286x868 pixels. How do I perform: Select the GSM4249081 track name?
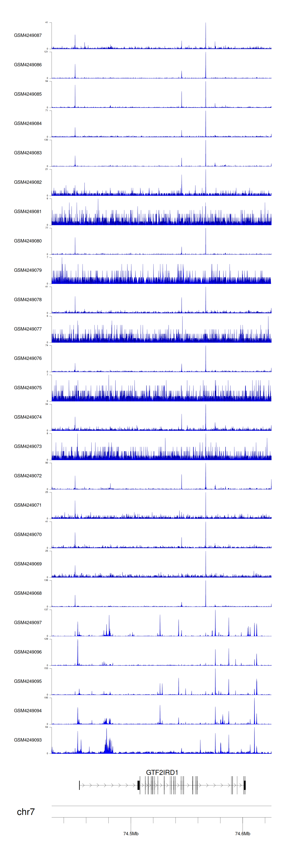[x=28, y=212]
